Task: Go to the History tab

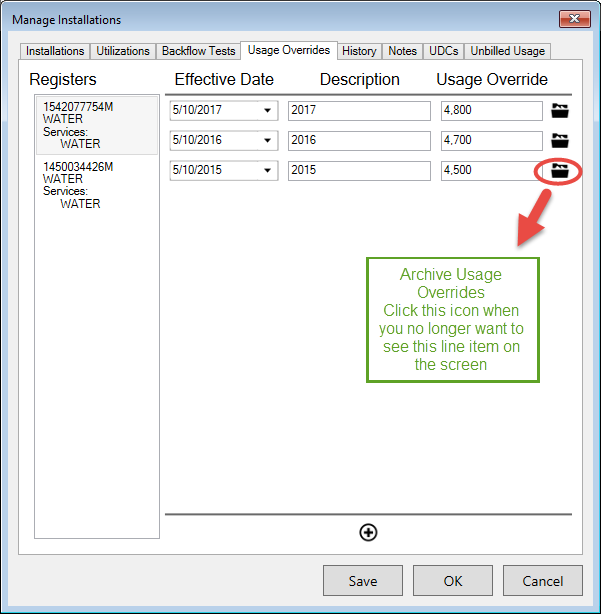Action: (x=359, y=51)
